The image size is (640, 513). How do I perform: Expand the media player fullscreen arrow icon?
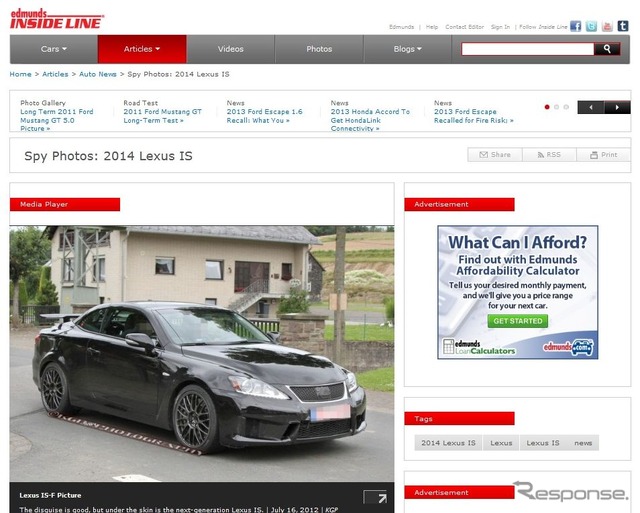point(375,497)
